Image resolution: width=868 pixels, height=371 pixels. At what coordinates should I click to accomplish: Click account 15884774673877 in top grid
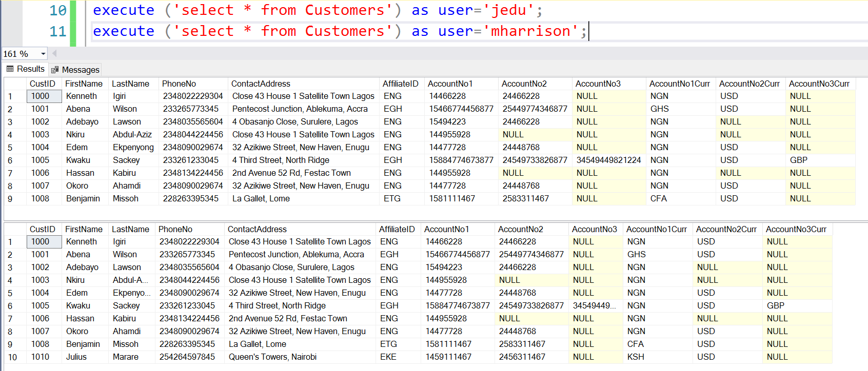[461, 160]
